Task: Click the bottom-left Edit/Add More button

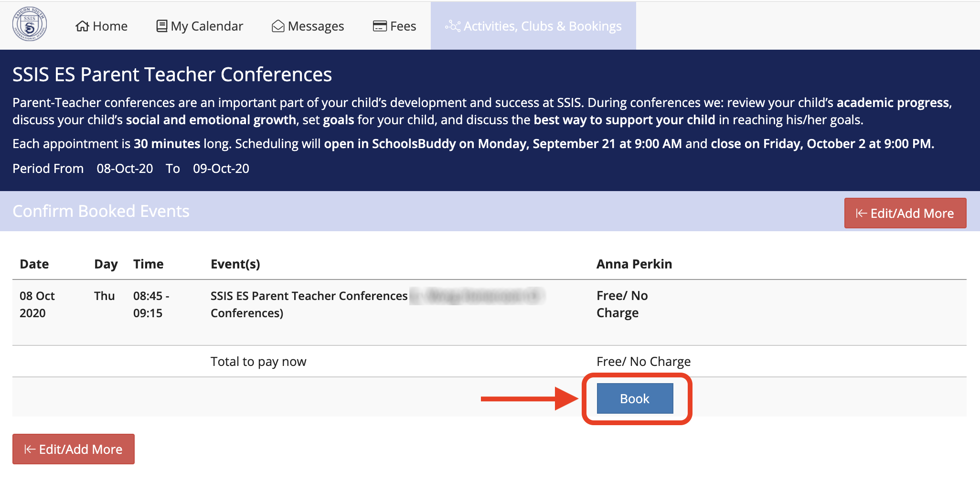Action: pos(74,449)
